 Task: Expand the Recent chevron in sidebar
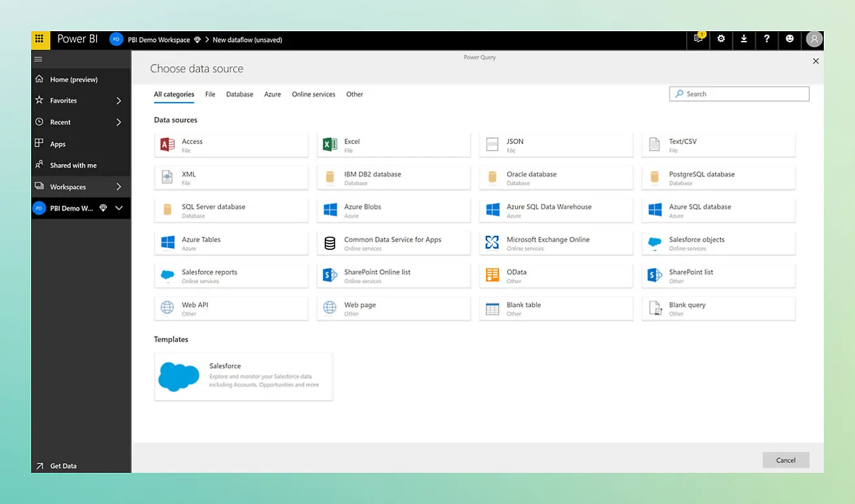pos(119,122)
